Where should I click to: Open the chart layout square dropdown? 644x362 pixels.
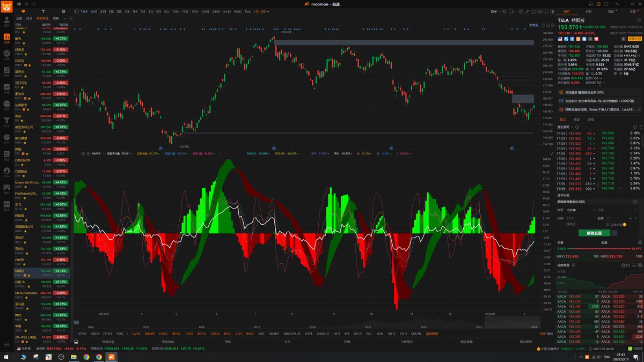(511, 11)
